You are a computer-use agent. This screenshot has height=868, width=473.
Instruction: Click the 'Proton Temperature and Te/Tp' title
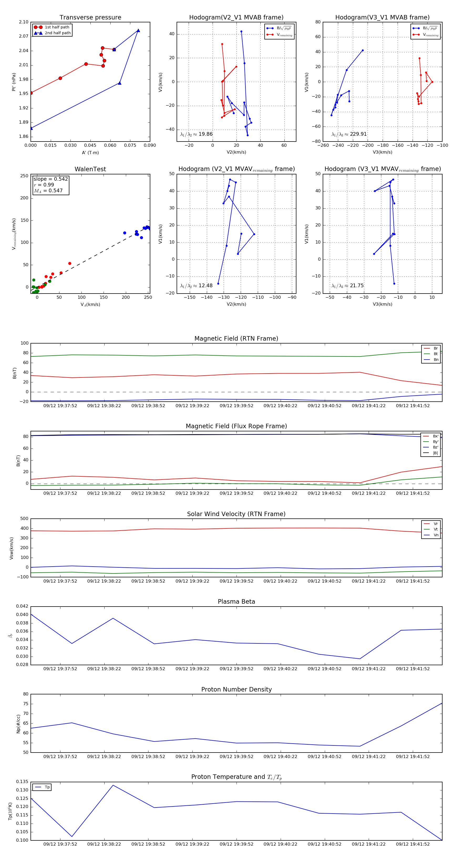coord(236,777)
